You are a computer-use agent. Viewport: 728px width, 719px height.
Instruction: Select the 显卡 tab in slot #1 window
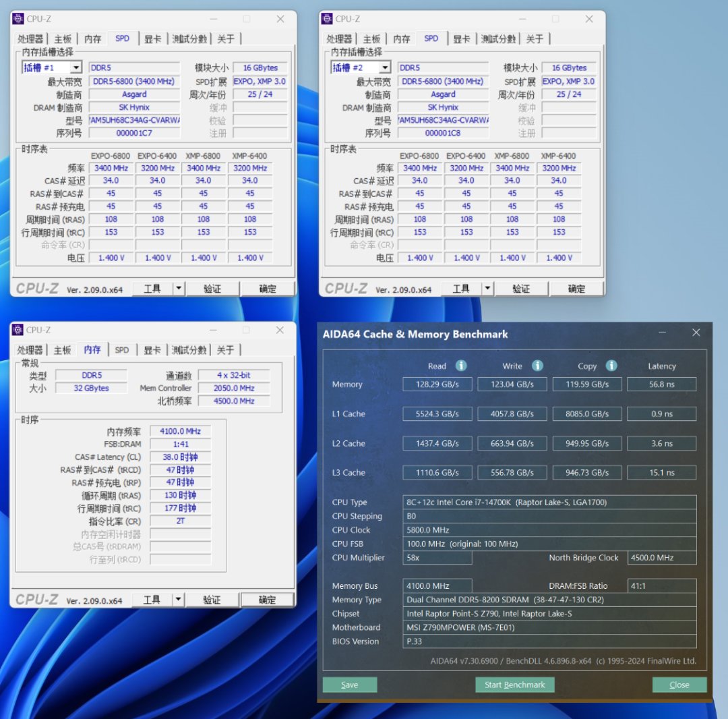tap(152, 38)
